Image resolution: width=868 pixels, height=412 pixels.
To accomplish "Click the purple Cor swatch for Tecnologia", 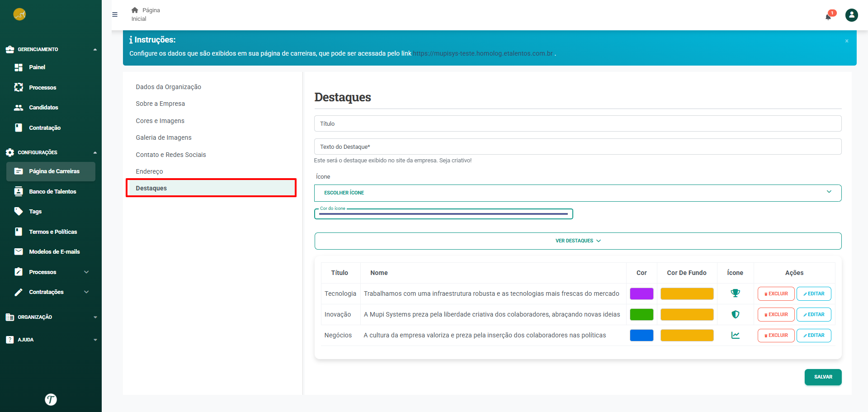I will click(x=641, y=294).
